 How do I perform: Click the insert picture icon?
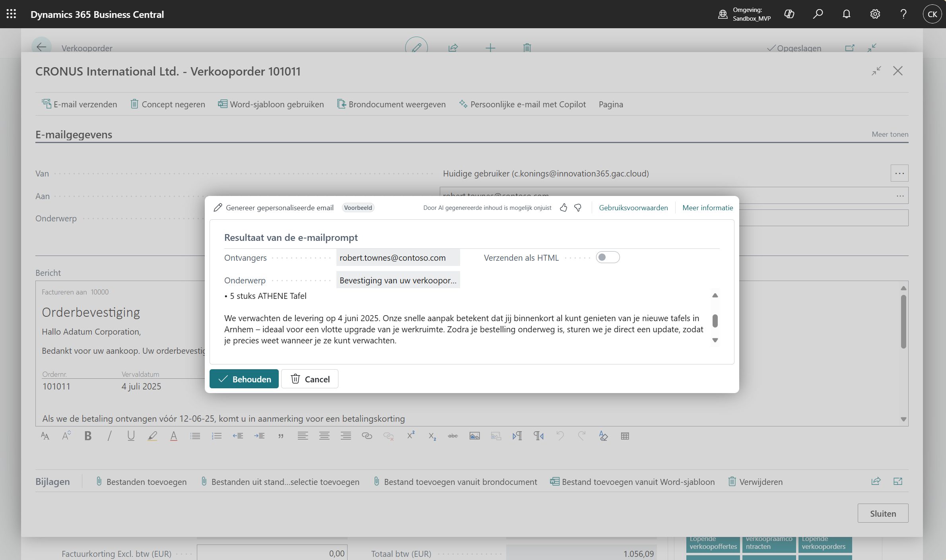pos(474,436)
